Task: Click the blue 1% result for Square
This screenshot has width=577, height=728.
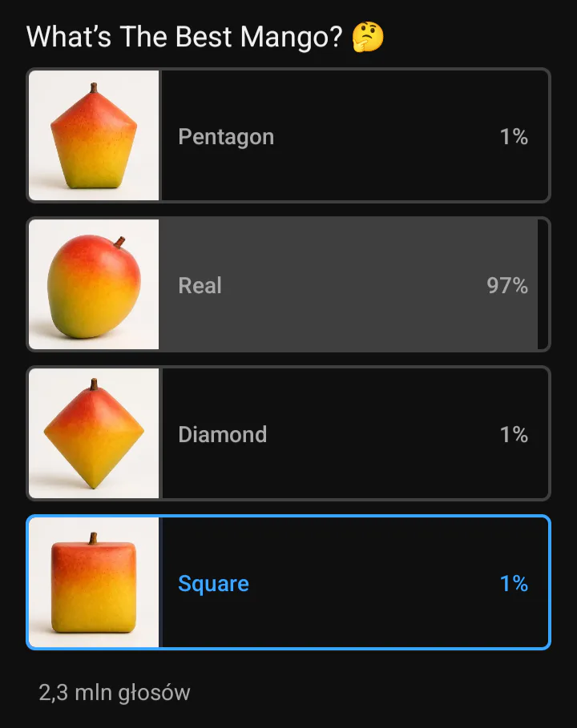Action: [514, 584]
